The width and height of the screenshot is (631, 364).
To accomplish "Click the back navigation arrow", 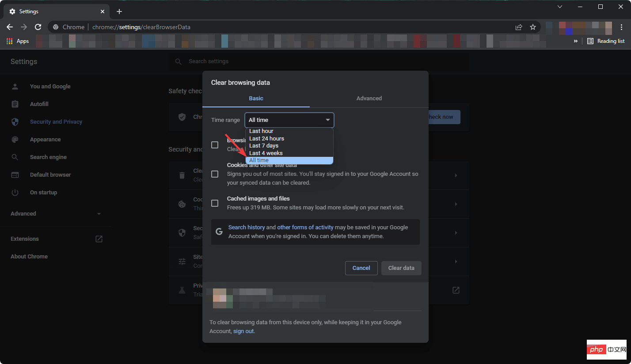I will click(10, 27).
